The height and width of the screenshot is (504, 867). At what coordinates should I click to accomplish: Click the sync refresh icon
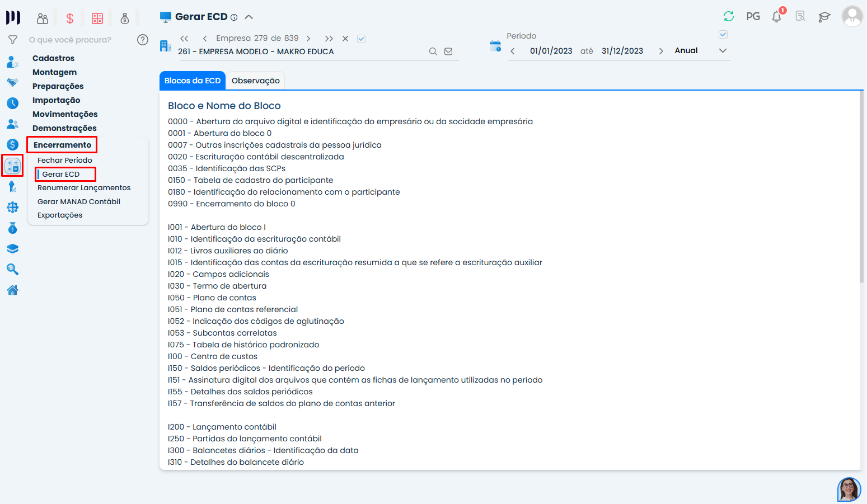tap(728, 17)
